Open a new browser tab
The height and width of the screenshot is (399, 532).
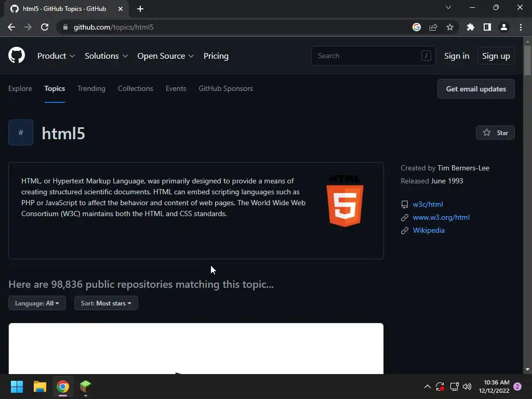(140, 9)
